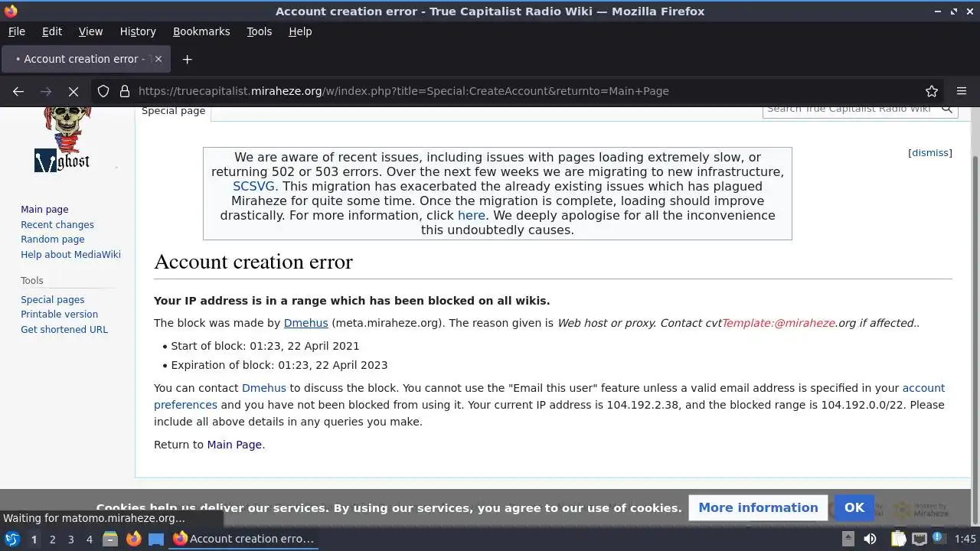Select the Special page tab
This screenshot has height=551, width=980.
[173, 111]
